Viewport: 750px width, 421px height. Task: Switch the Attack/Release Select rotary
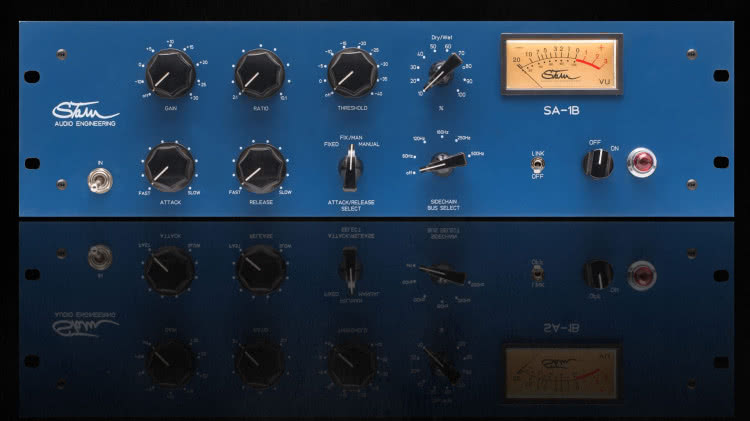(x=351, y=167)
